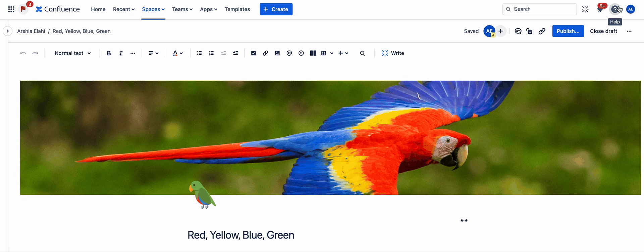Click the Saved status text
Screen dimensions: 644x252
pyautogui.click(x=471, y=31)
